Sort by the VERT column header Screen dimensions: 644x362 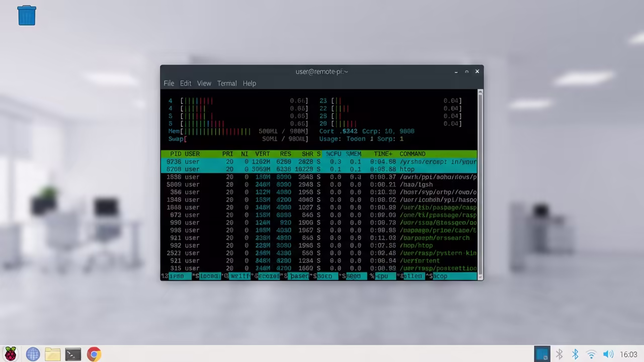tap(263, 154)
